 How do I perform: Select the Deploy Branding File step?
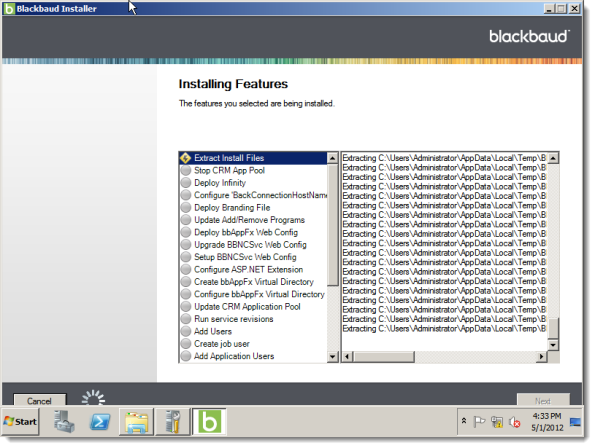(x=232, y=207)
